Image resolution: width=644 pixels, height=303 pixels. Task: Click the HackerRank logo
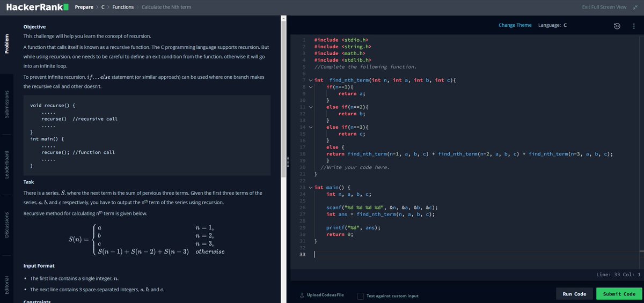click(38, 7)
